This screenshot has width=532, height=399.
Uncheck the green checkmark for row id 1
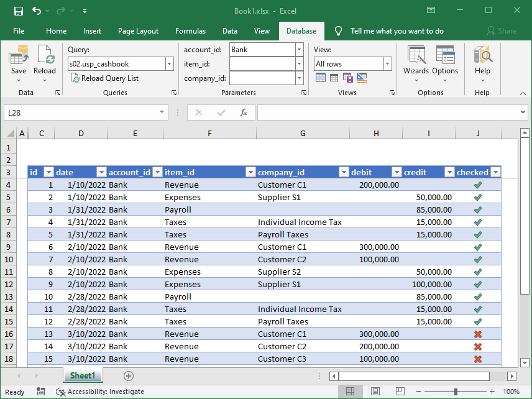pyautogui.click(x=478, y=185)
